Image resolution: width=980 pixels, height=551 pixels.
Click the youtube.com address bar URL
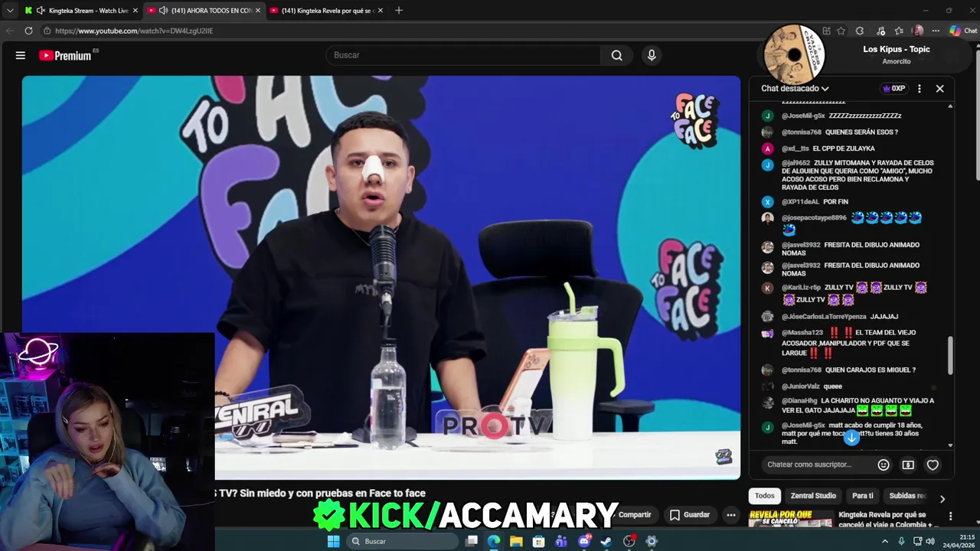coord(134,31)
